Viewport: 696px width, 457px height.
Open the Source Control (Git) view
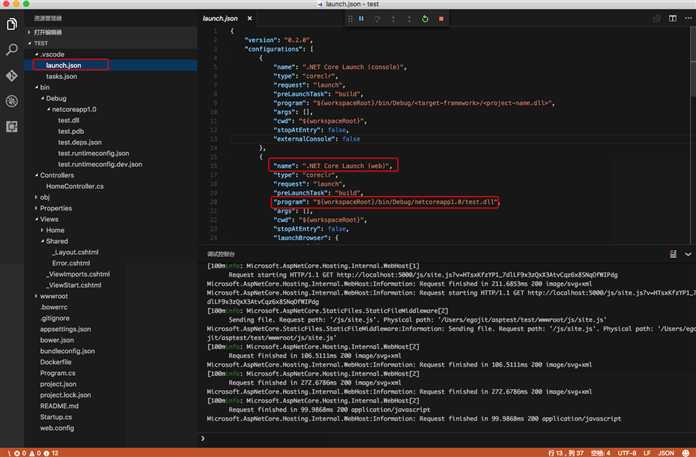(11, 75)
